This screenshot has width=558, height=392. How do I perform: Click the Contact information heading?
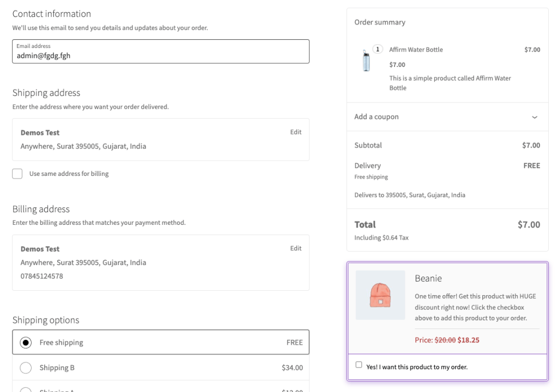pos(52,14)
